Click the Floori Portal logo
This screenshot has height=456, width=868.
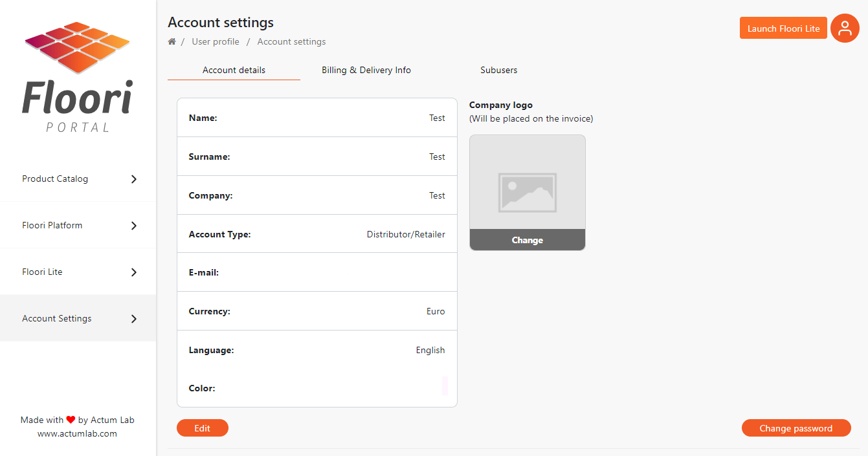point(78,77)
